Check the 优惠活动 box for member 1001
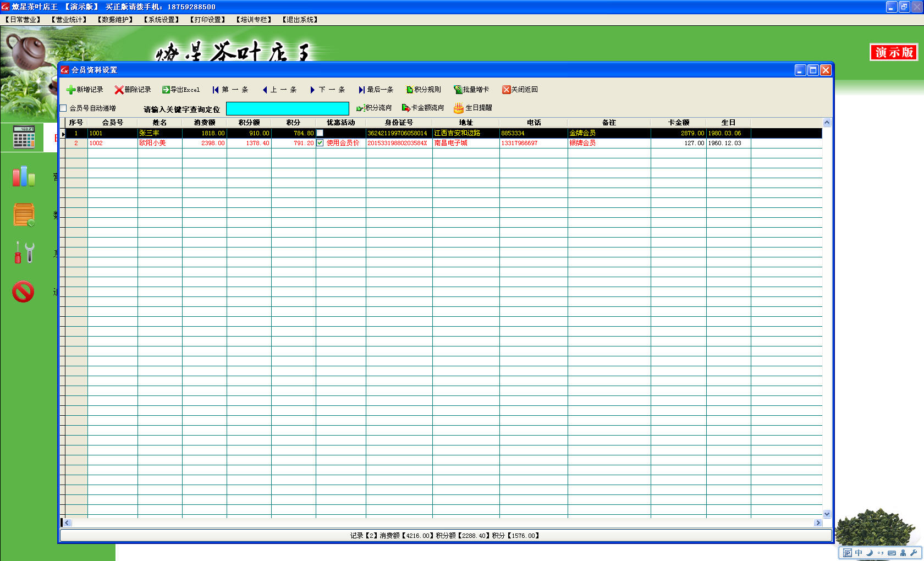Viewport: 924px width, 561px height. click(320, 133)
